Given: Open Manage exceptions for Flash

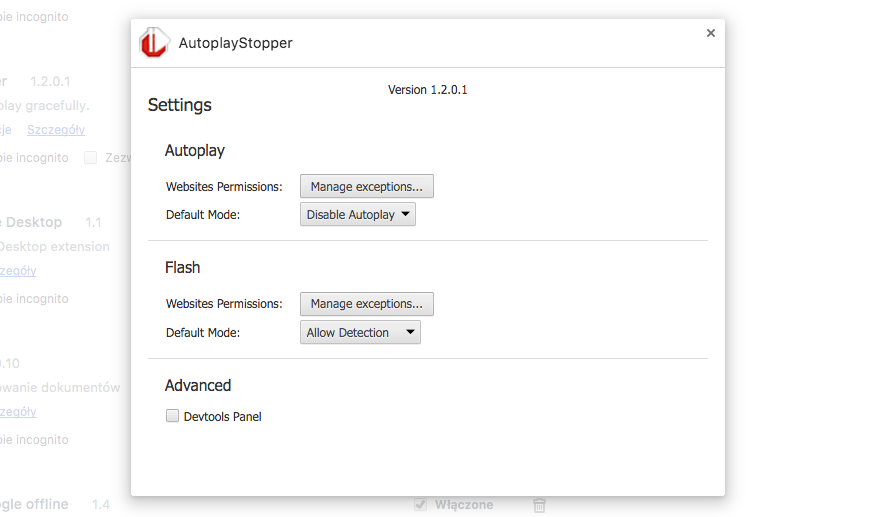Looking at the screenshot, I should 366,303.
